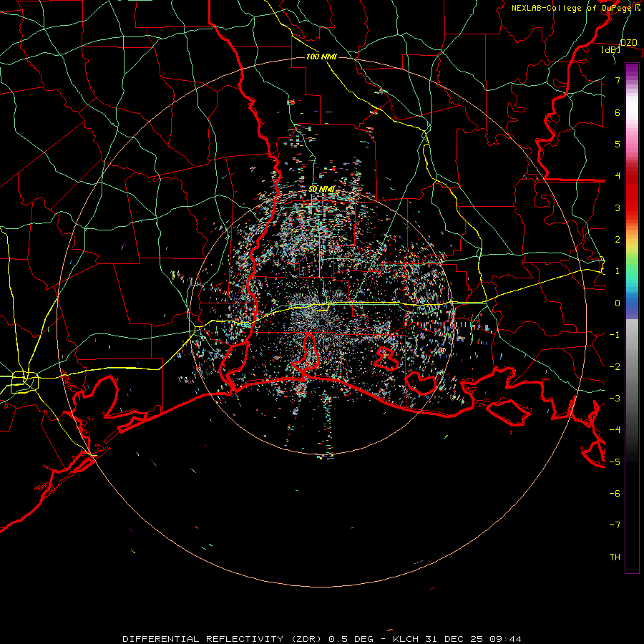The image size is (644, 644).
Task: Click the 50 NMI range ring label
Action: (x=321, y=189)
